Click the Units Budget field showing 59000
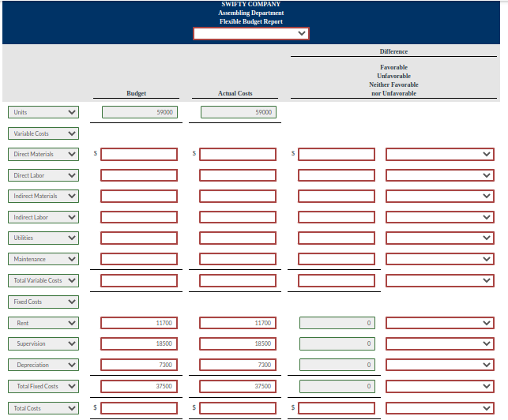The height and width of the screenshot is (420, 508). (x=140, y=112)
